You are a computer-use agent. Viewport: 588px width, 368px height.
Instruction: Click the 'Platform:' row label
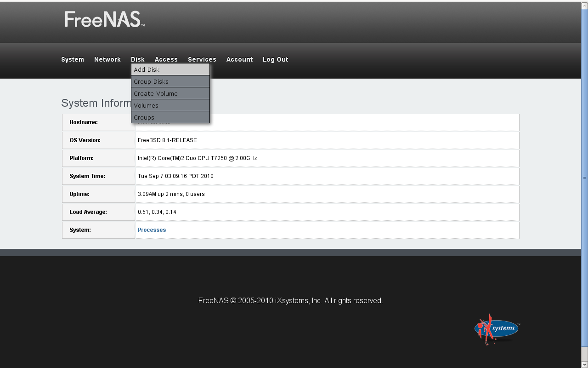click(x=81, y=158)
